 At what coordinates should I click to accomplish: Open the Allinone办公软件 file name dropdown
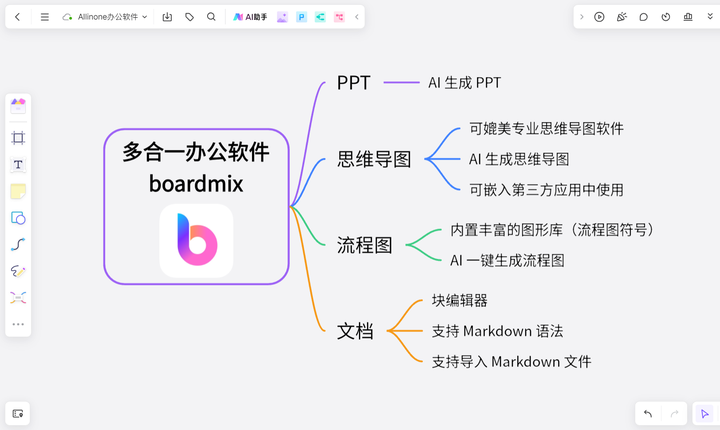pos(112,17)
